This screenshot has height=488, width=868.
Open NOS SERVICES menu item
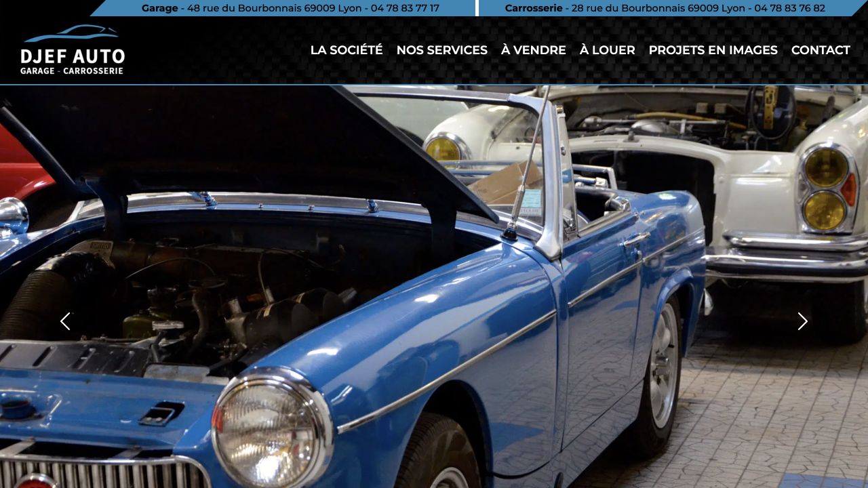tap(442, 50)
